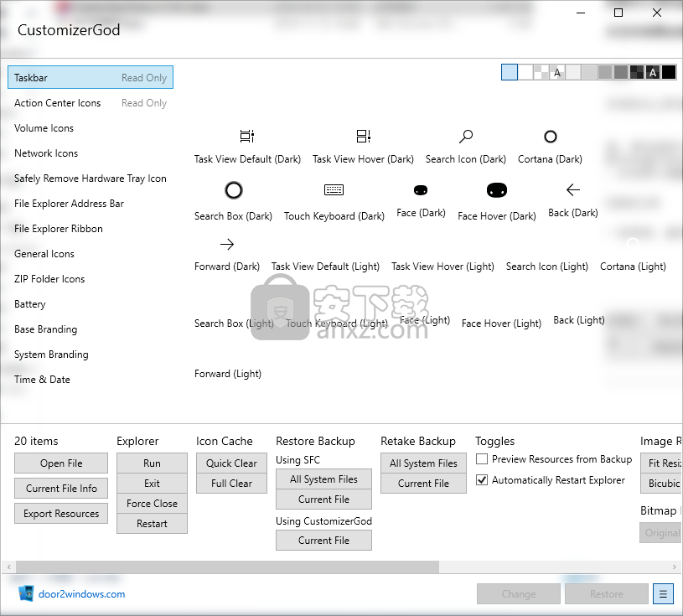Show Current File Info
The image size is (683, 616).
coord(61,489)
